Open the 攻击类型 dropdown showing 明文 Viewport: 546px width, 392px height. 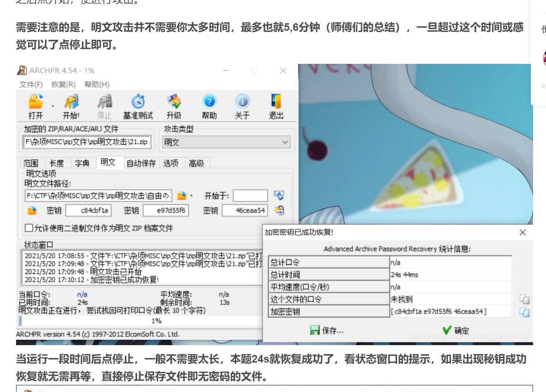coord(226,142)
